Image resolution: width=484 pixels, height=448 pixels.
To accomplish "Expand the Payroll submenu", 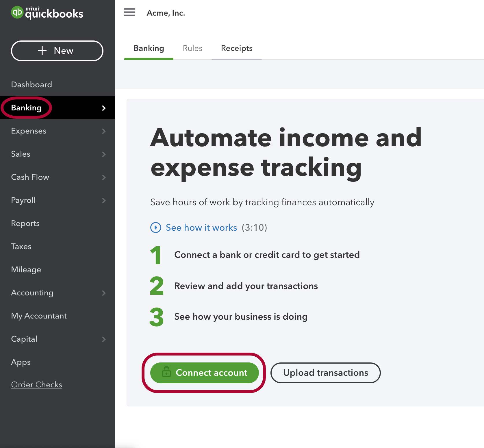I will click(x=103, y=200).
